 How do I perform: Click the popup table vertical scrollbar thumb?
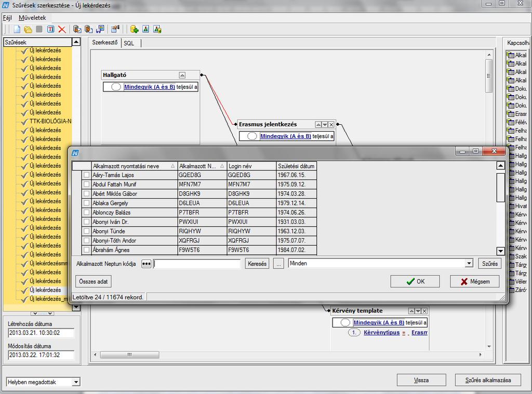500,187
